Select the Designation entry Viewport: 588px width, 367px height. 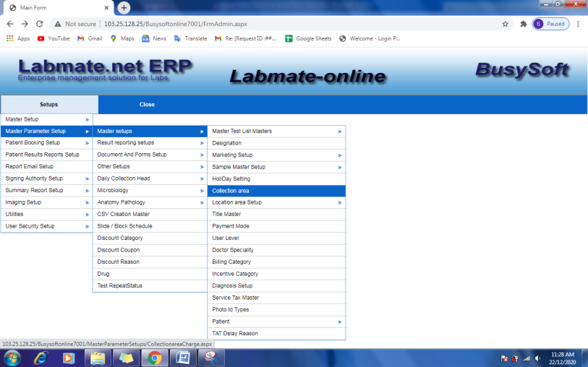coord(276,143)
